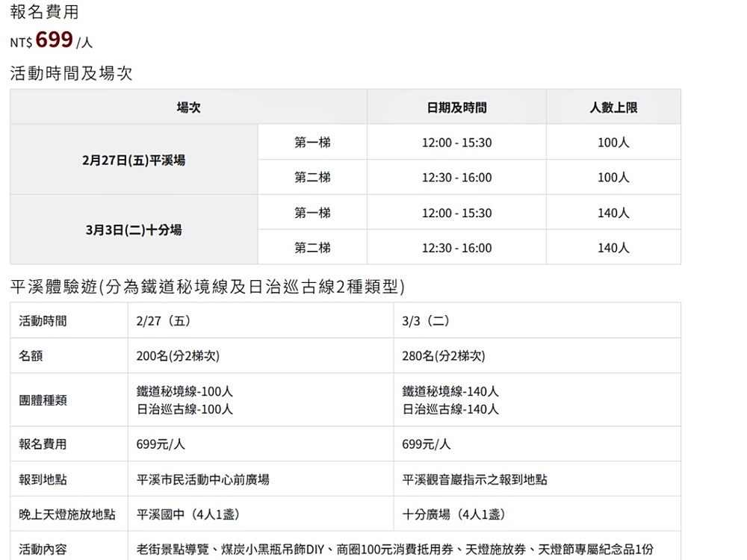
Task: Click 第一梯 in the 十分場 row
Action: (x=312, y=212)
